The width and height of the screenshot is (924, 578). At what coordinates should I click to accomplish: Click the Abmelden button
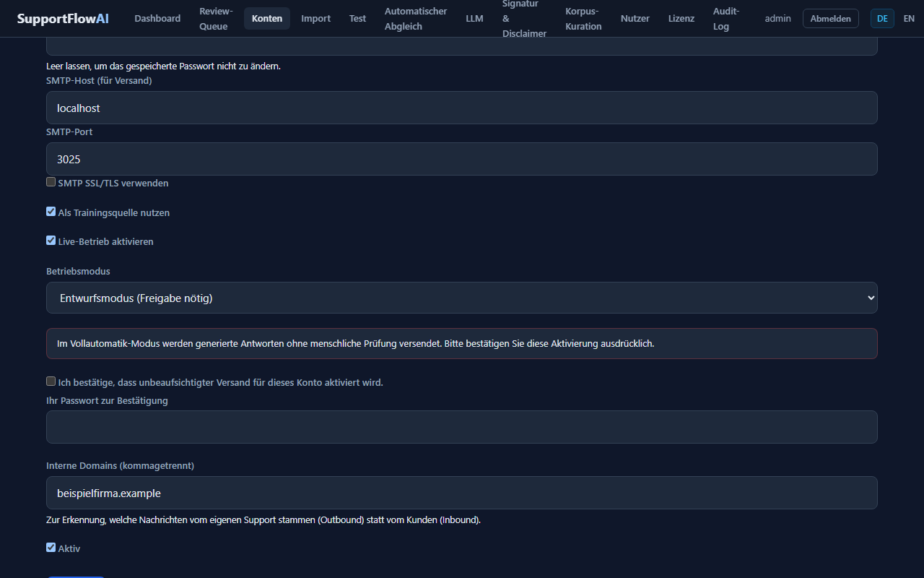click(830, 19)
